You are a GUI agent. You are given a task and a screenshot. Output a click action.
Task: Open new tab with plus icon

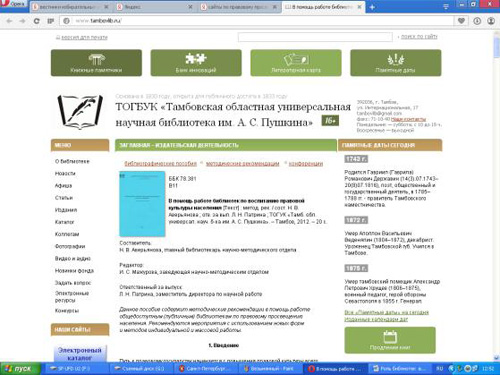[x=372, y=7]
